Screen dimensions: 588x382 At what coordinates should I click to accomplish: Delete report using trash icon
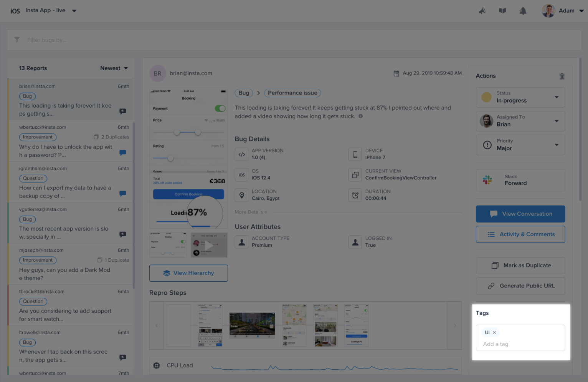click(x=562, y=76)
